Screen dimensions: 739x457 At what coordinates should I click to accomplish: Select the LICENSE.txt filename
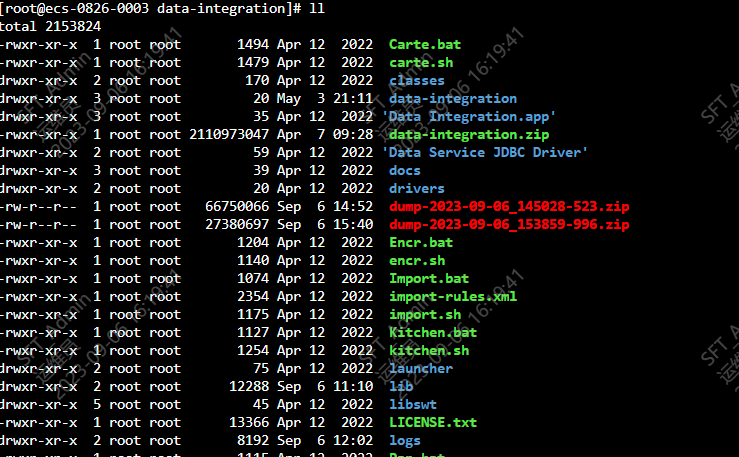(433, 422)
